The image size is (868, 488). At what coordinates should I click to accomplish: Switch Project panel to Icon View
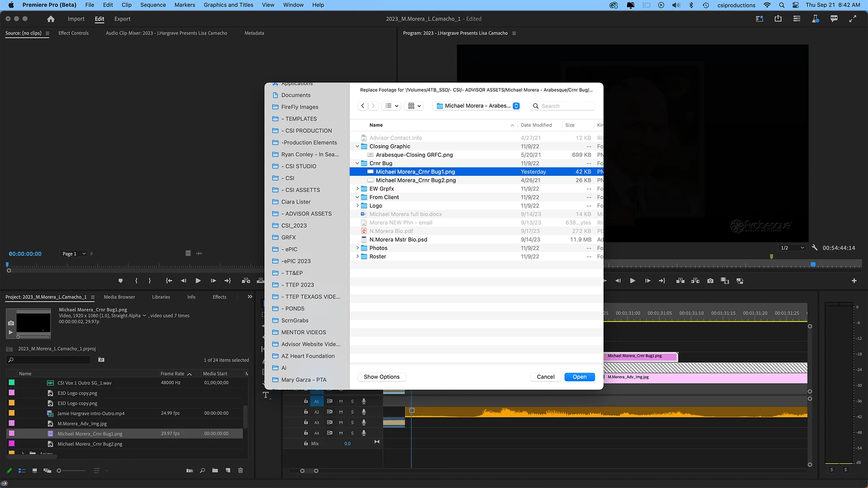pos(34,470)
